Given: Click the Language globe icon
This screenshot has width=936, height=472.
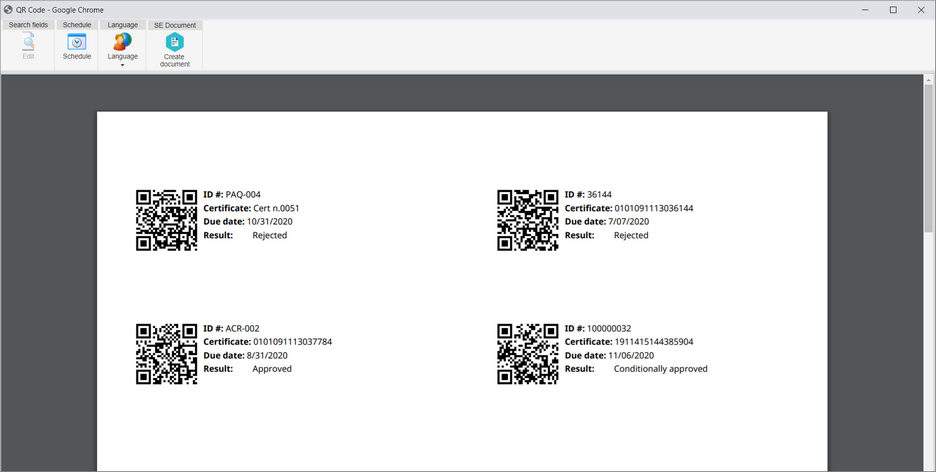Looking at the screenshot, I should (x=122, y=42).
